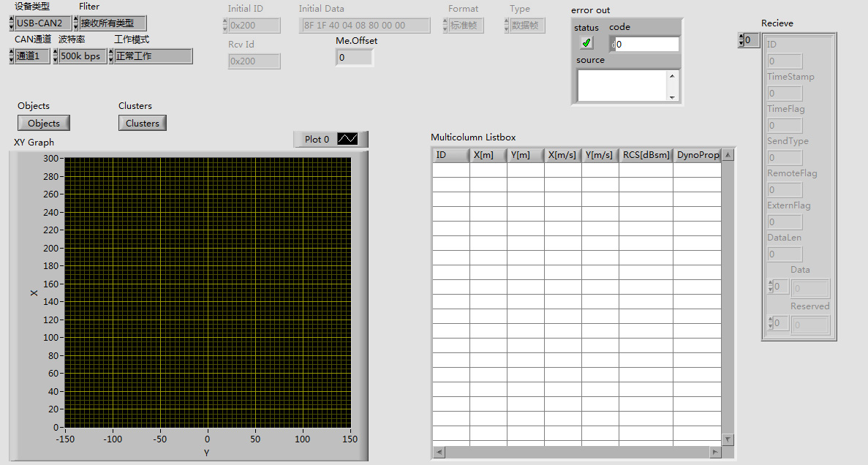Click the error code input field
This screenshot has width=868, height=465.
(x=646, y=45)
